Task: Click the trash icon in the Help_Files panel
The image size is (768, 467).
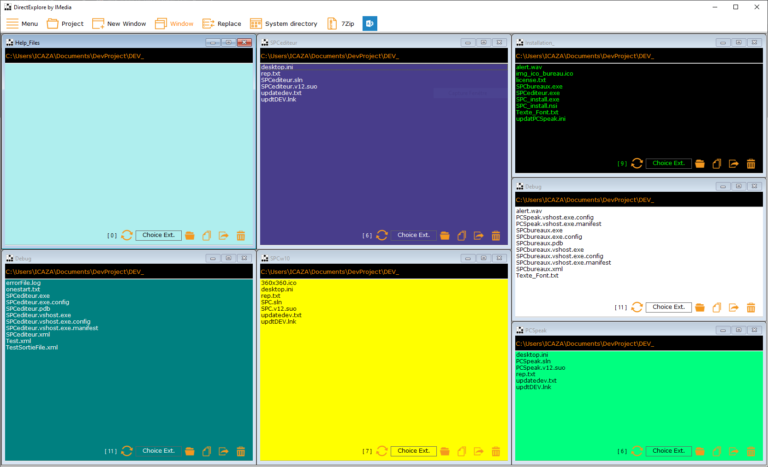Action: 240,235
